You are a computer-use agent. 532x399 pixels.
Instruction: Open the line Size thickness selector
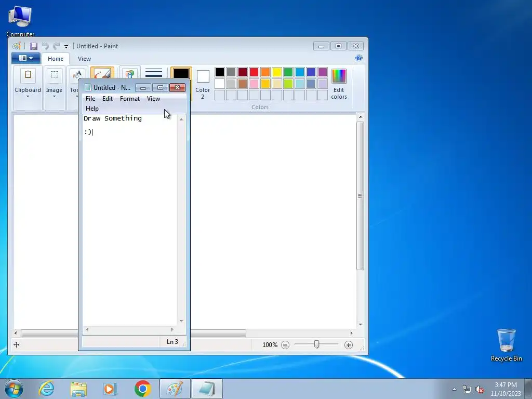click(x=154, y=73)
